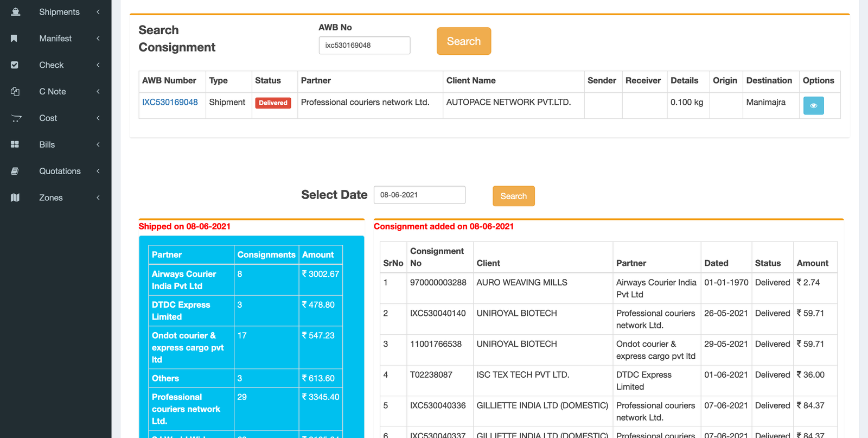The width and height of the screenshot is (868, 438).
Task: Open the IXC530169048 AWB number link
Action: coord(170,102)
